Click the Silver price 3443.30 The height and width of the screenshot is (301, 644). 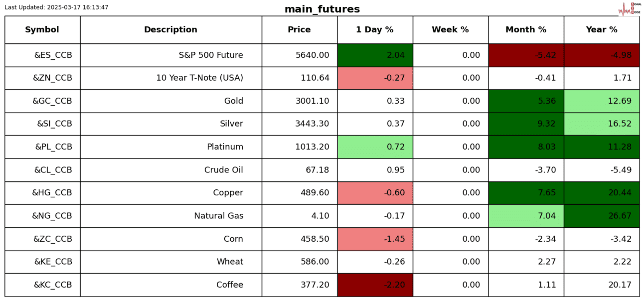tap(312, 124)
